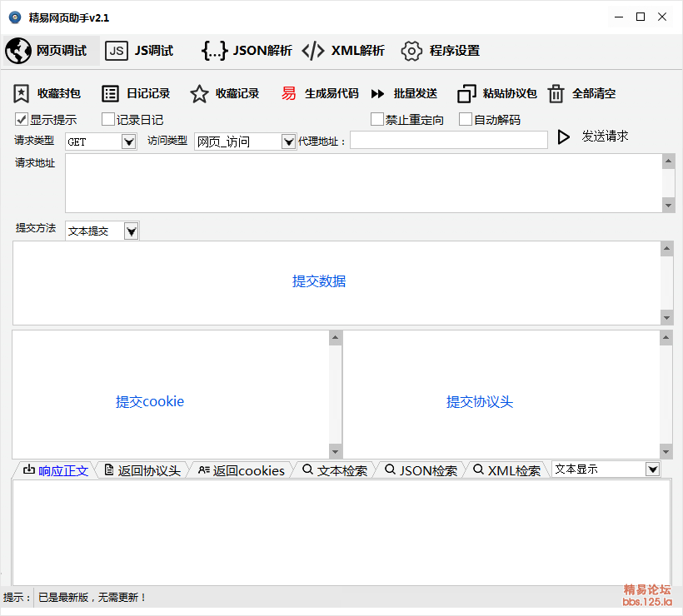Select the 文本检索 tab
The height and width of the screenshot is (616, 683).
pyautogui.click(x=335, y=470)
